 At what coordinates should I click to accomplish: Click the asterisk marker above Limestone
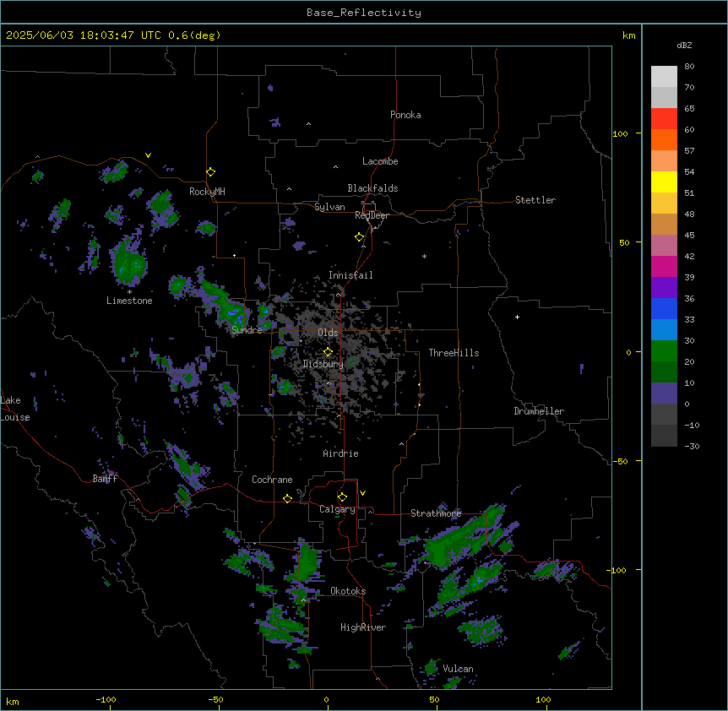(x=129, y=292)
